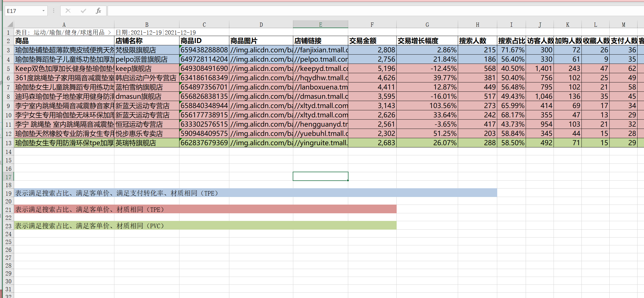Click store name 梵极限旗舰店
The height and width of the screenshot is (298, 644).
(147, 50)
